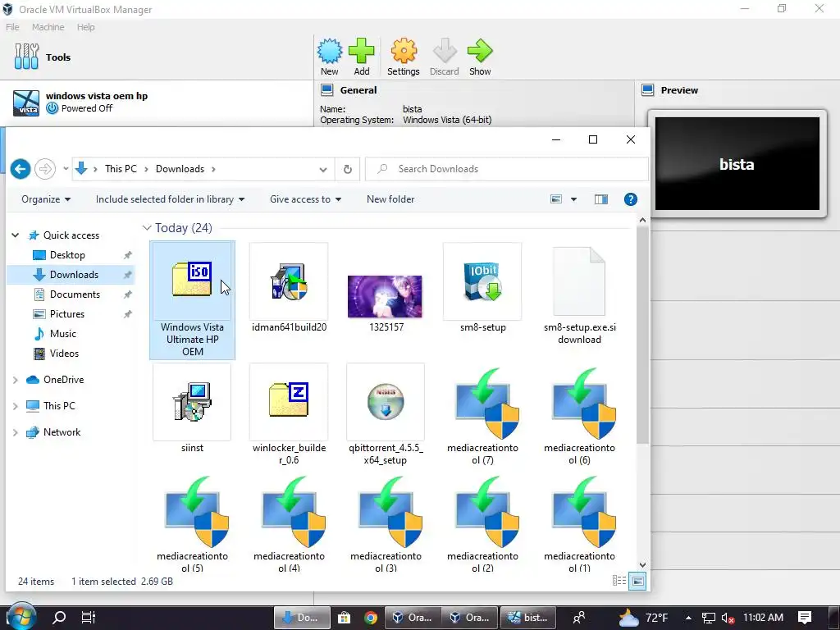The width and height of the screenshot is (840, 630).
Task: Expand the Network tree node
Action: (16, 432)
